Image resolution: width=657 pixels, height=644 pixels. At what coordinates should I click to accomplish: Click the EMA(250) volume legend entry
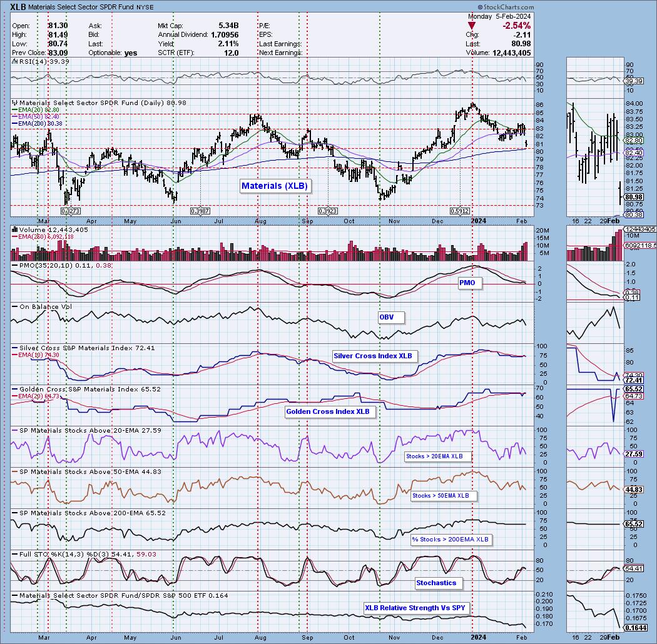pos(42,236)
